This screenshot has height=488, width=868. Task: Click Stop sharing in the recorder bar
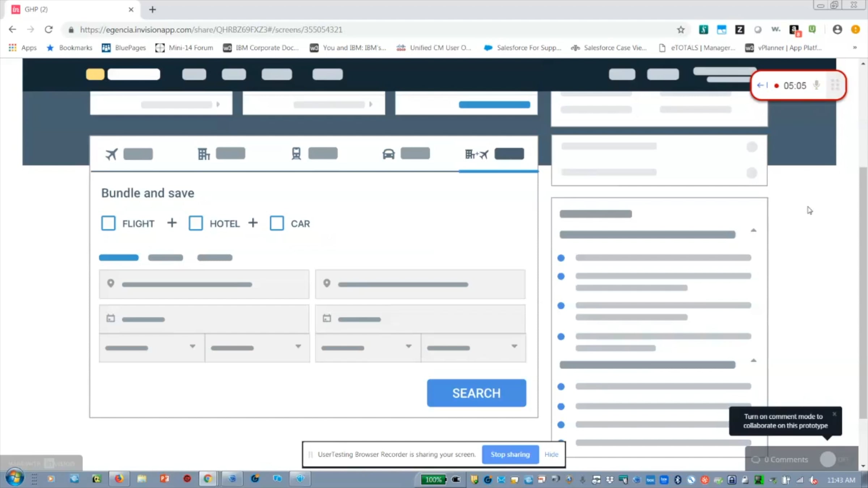pos(510,454)
